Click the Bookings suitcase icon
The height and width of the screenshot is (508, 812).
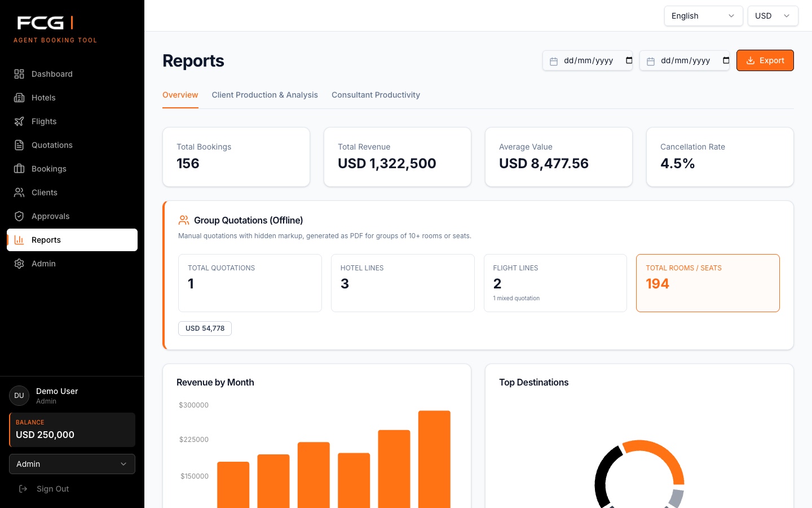tap(19, 169)
